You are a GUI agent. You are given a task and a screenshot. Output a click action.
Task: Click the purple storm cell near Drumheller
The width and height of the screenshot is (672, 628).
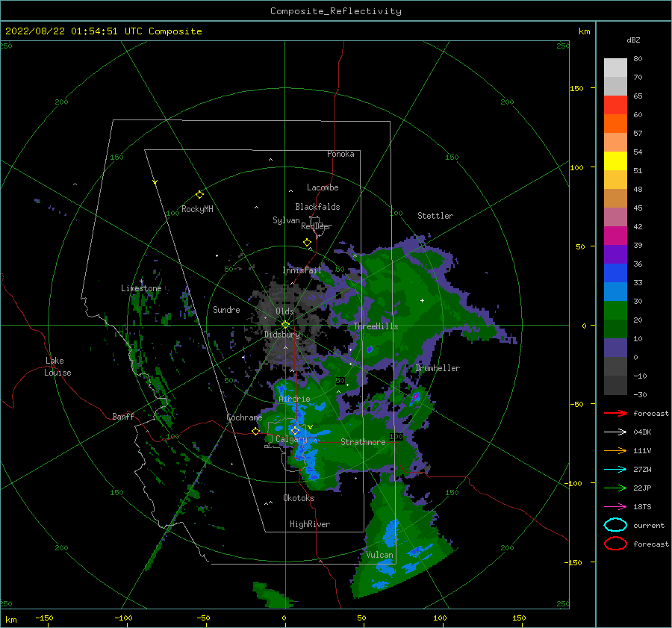click(x=415, y=398)
